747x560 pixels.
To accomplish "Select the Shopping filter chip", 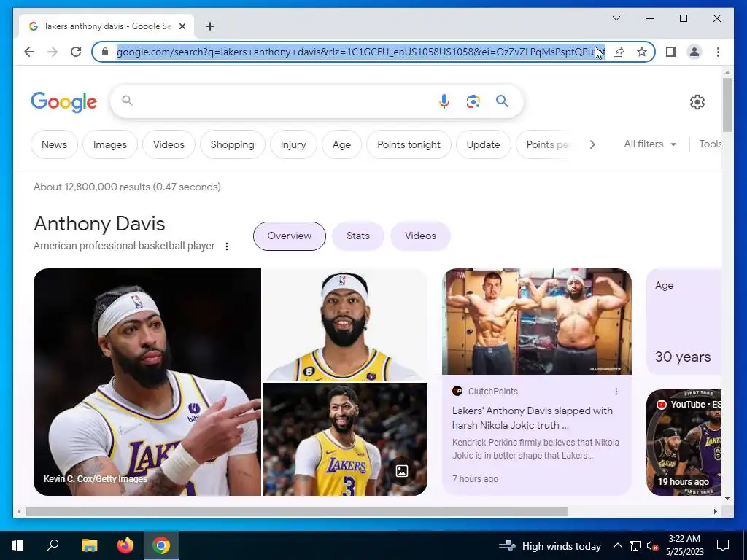I will click(233, 144).
